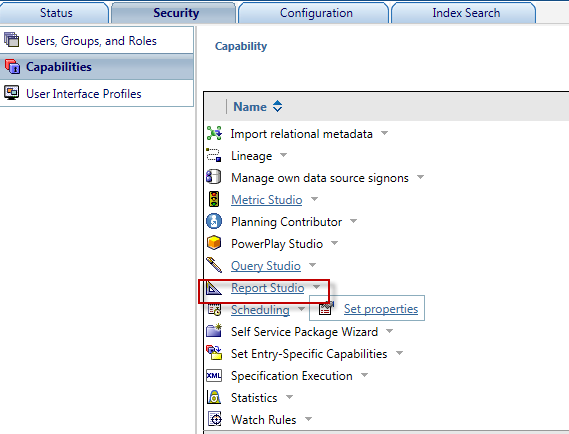Open the Scheduling dropdown arrow

point(301,309)
